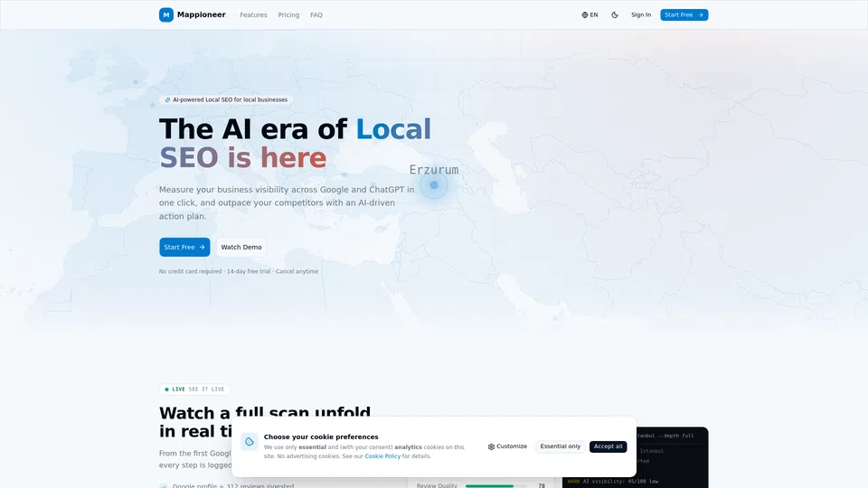Click the terminal demo panel
868x488 pixels.
673,457
